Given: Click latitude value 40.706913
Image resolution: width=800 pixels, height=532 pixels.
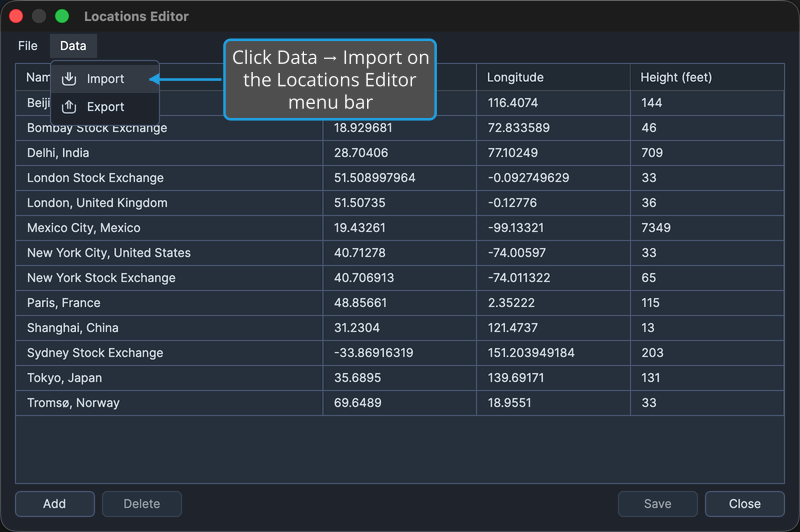Looking at the screenshot, I should 364,278.
